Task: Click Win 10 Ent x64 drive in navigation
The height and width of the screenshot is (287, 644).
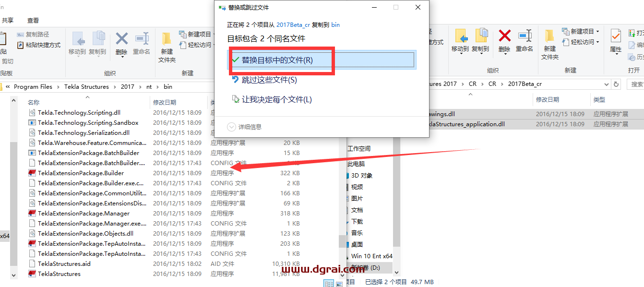Action: 372,256
